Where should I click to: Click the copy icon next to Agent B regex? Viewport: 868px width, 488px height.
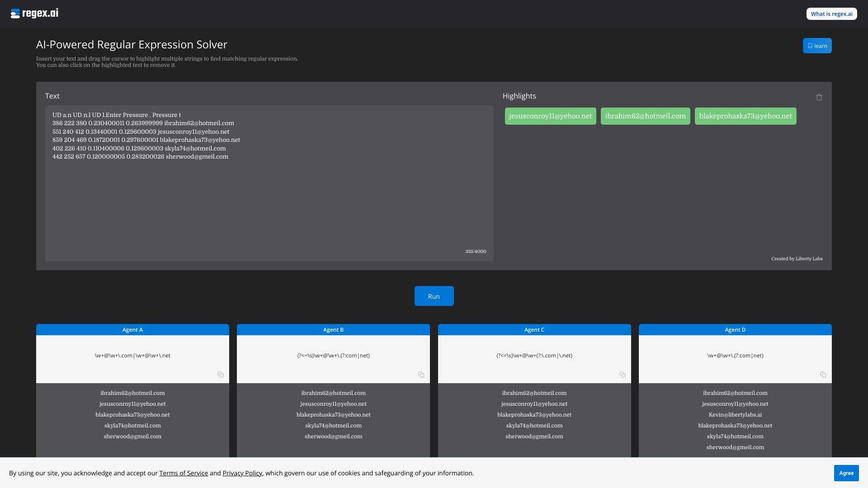[x=422, y=375]
